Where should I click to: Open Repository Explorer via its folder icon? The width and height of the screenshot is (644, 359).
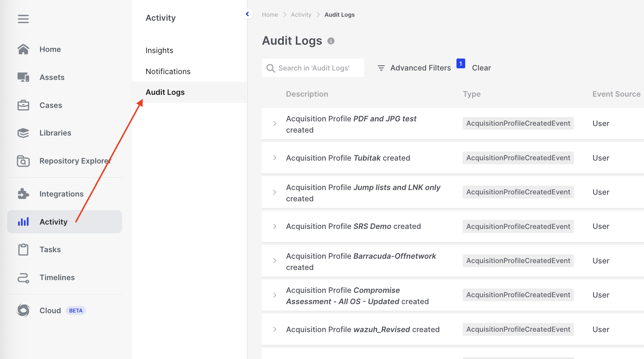point(23,161)
